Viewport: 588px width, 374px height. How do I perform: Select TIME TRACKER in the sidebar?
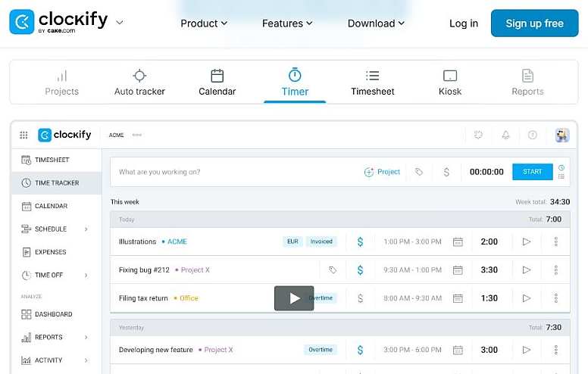coord(57,183)
